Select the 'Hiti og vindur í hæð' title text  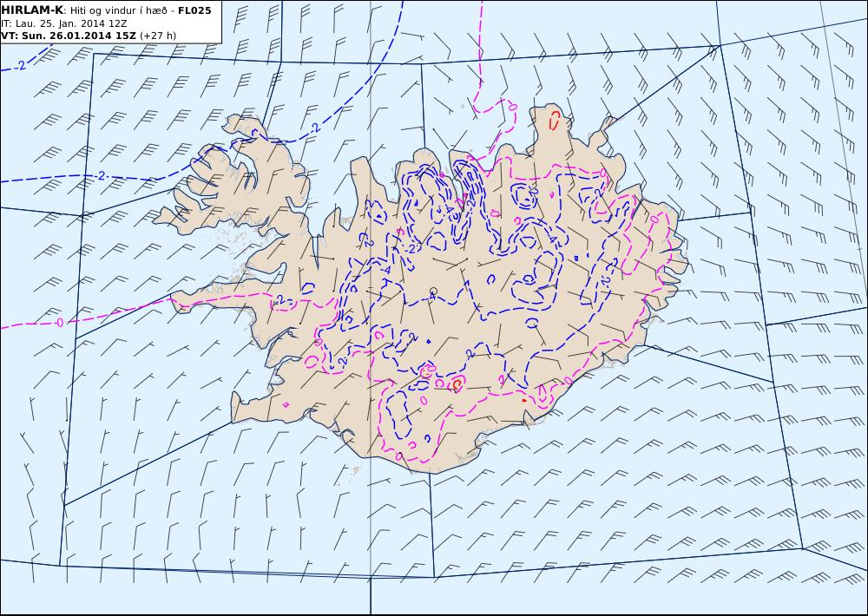118,10
